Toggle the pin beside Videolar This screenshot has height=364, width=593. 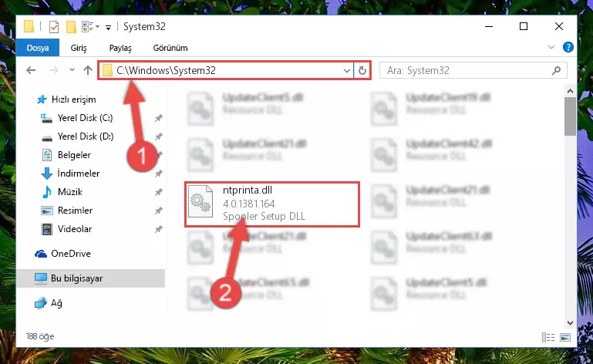158,229
